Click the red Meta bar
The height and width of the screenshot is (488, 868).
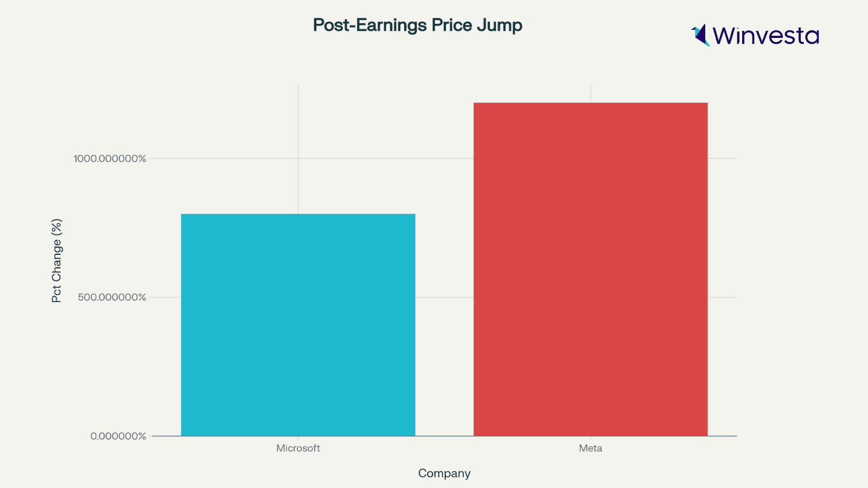590,271
